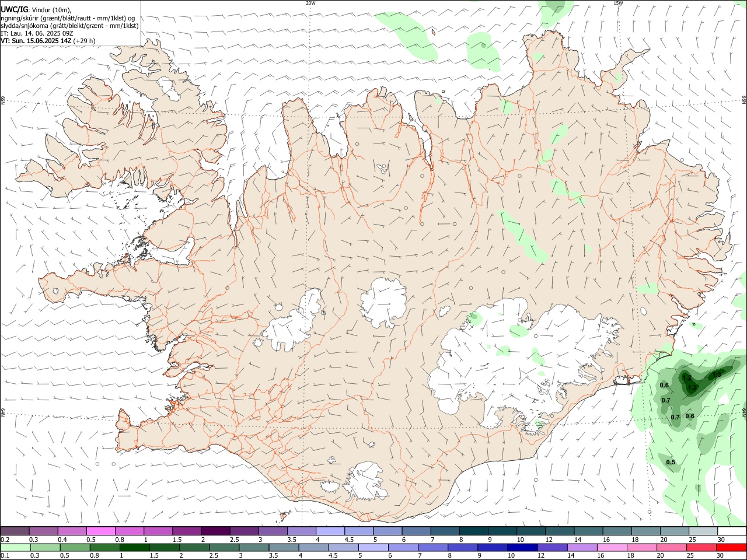Click the hot pink 20 mm rain swatch
Screen dimensions: 747x560
pyautogui.click(x=671, y=547)
